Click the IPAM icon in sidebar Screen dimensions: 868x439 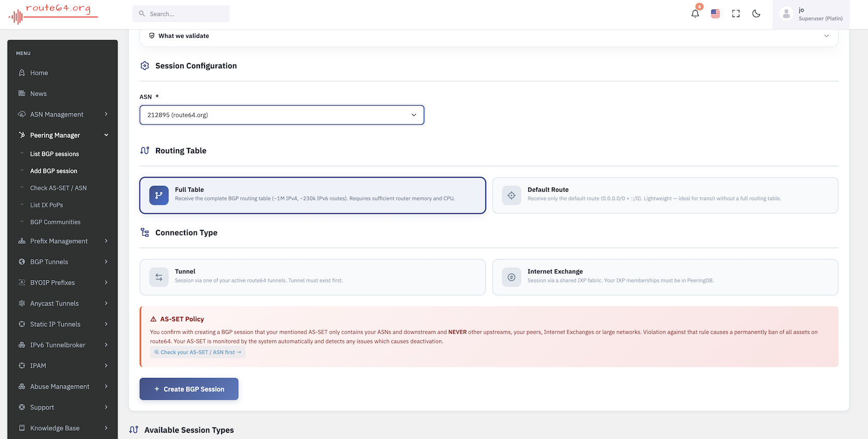(22, 365)
